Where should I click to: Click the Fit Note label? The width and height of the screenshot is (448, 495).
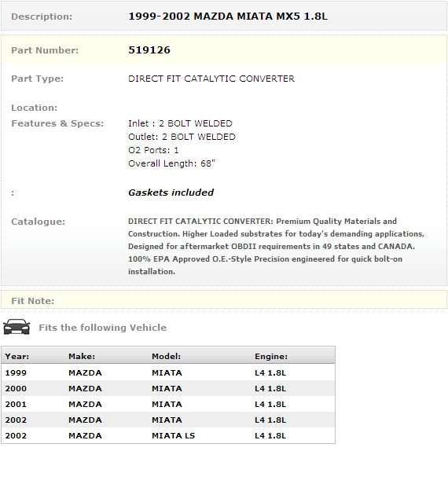tap(32, 301)
